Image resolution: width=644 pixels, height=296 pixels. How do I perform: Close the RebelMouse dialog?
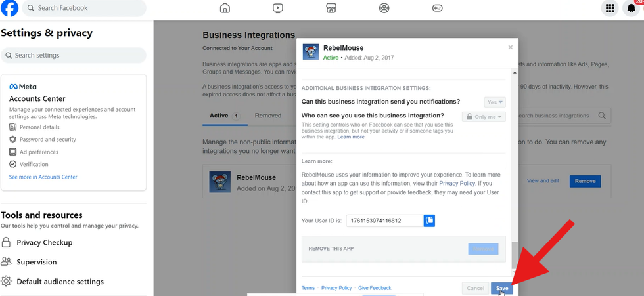(x=511, y=47)
